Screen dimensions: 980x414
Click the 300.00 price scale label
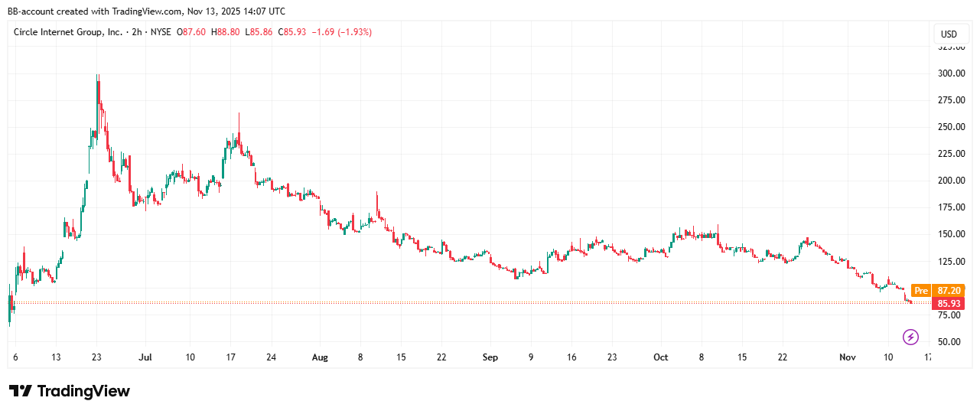(949, 73)
